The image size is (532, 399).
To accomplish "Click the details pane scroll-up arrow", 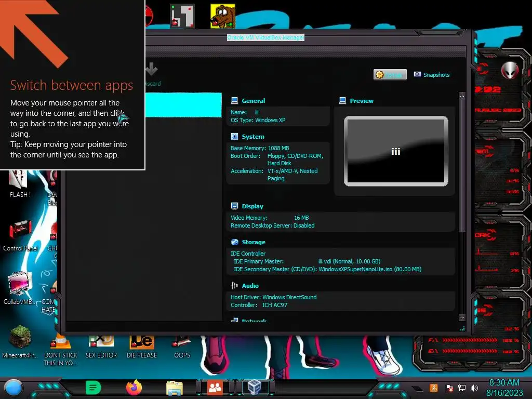I will [x=462, y=96].
